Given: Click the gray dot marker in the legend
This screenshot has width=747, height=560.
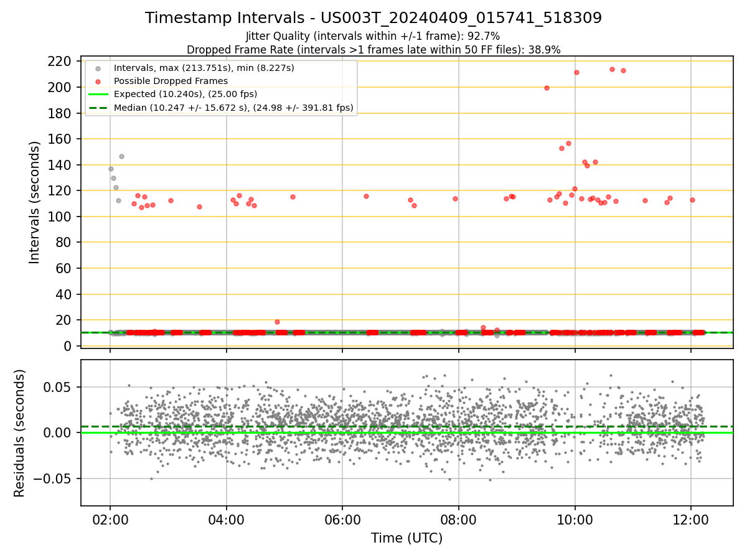Looking at the screenshot, I should pyautogui.click(x=98, y=68).
